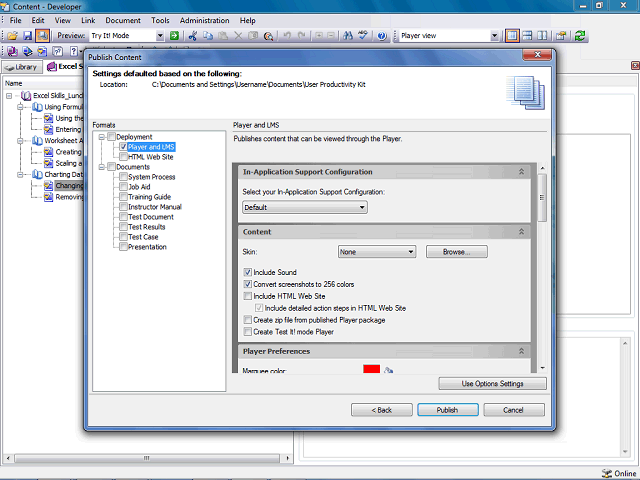Click the question icon in second toolbar
The width and height of the screenshot is (640, 480).
click(x=58, y=51)
